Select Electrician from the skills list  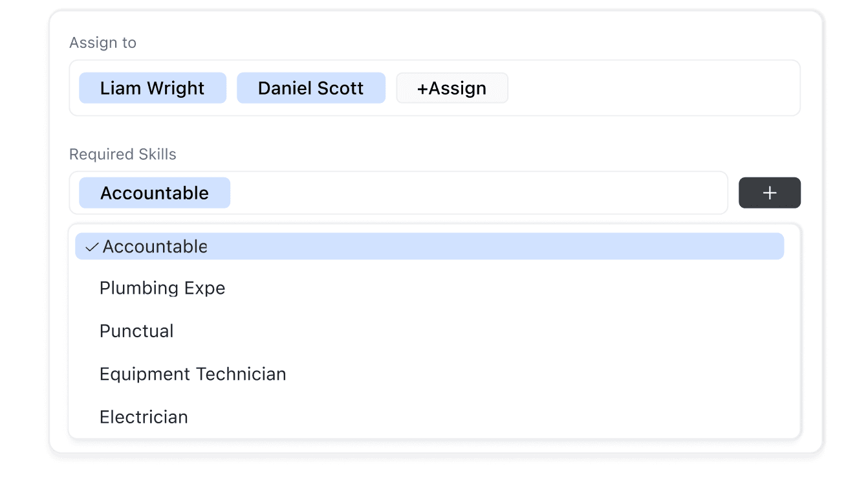pyautogui.click(x=144, y=417)
